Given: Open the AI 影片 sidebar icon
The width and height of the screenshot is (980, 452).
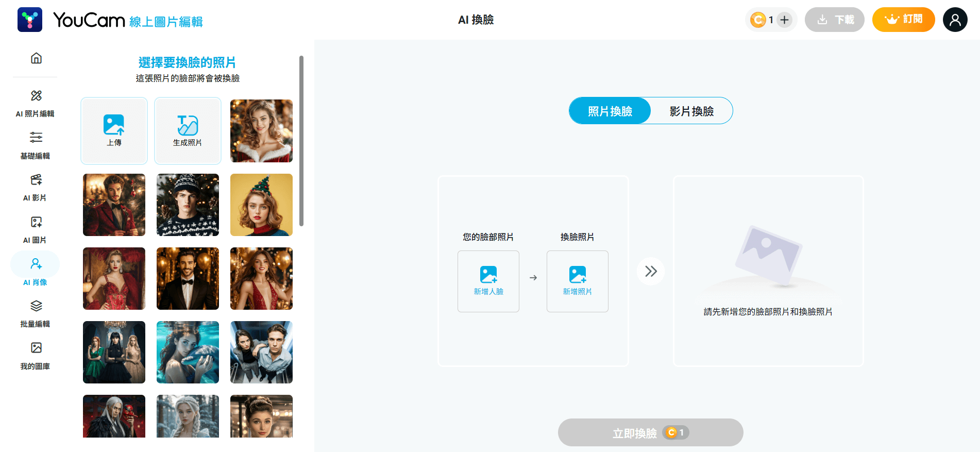Looking at the screenshot, I should click(x=36, y=180).
